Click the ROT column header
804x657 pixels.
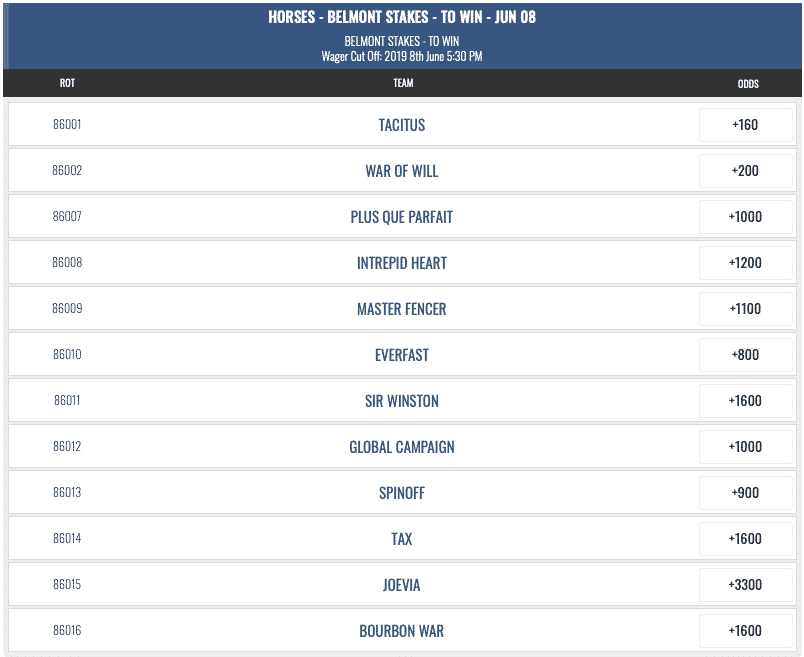pos(67,83)
